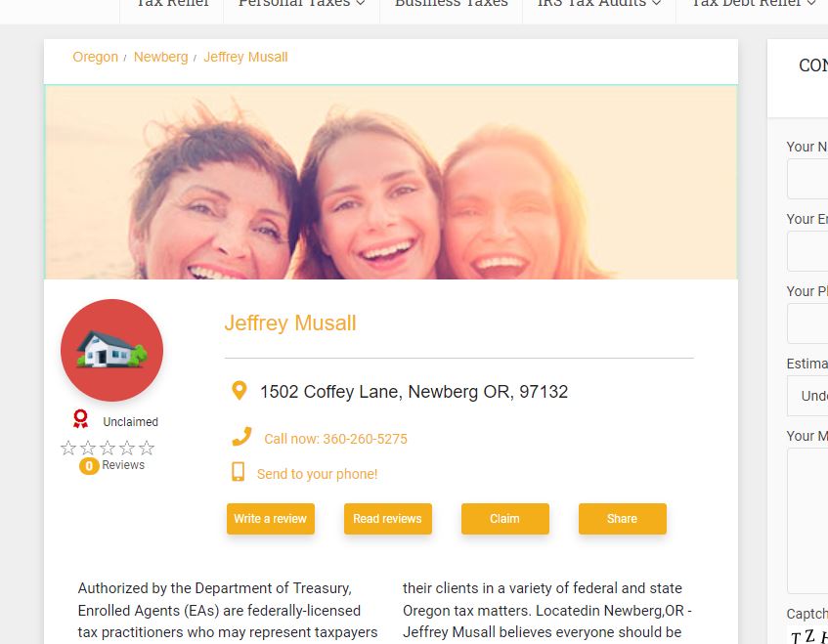Rate with the first empty star
The image size is (828, 644).
coord(68,449)
